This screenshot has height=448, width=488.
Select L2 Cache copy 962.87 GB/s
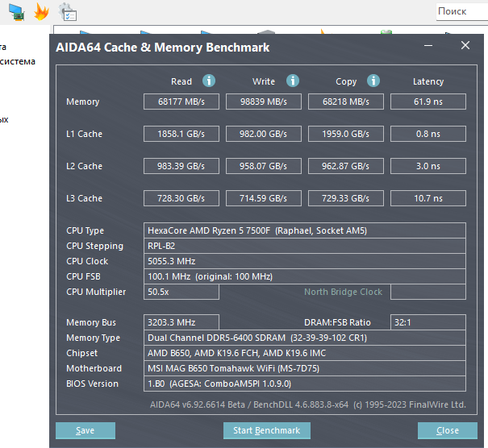coord(346,166)
